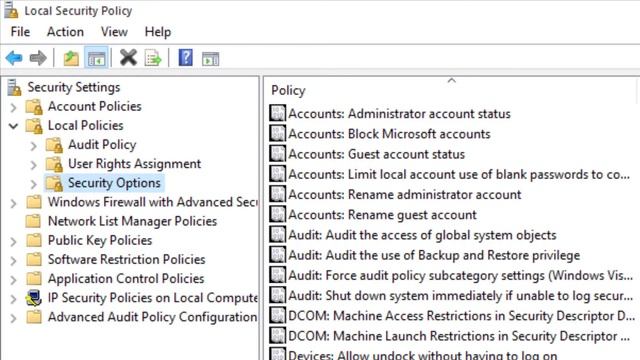This screenshot has width=640, height=360.
Task: Expand the Software Restriction Policies node
Action: pos(13,260)
